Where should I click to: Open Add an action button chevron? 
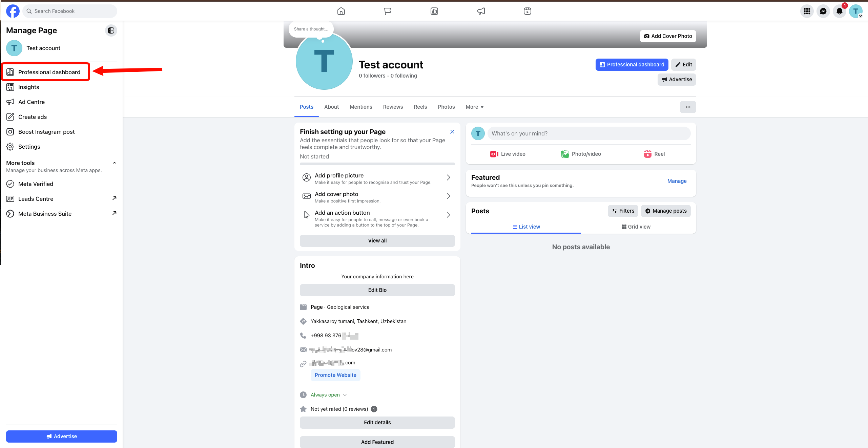(x=448, y=215)
